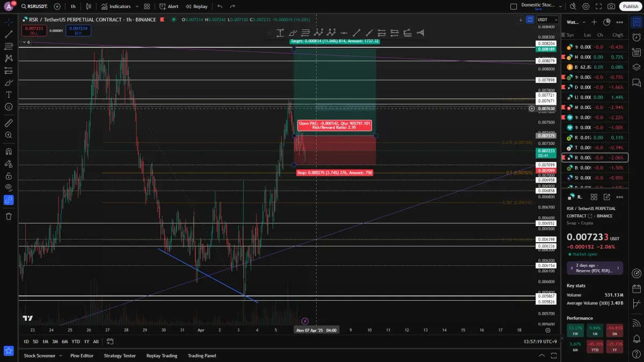
Task: Toggle hide all drawings eye icon
Action: [x=9, y=187]
